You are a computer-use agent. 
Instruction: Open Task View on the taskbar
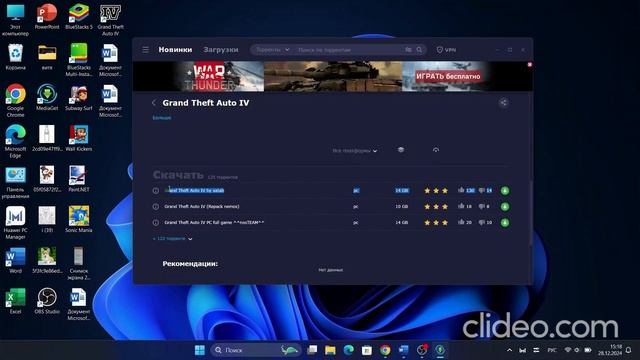(312, 350)
